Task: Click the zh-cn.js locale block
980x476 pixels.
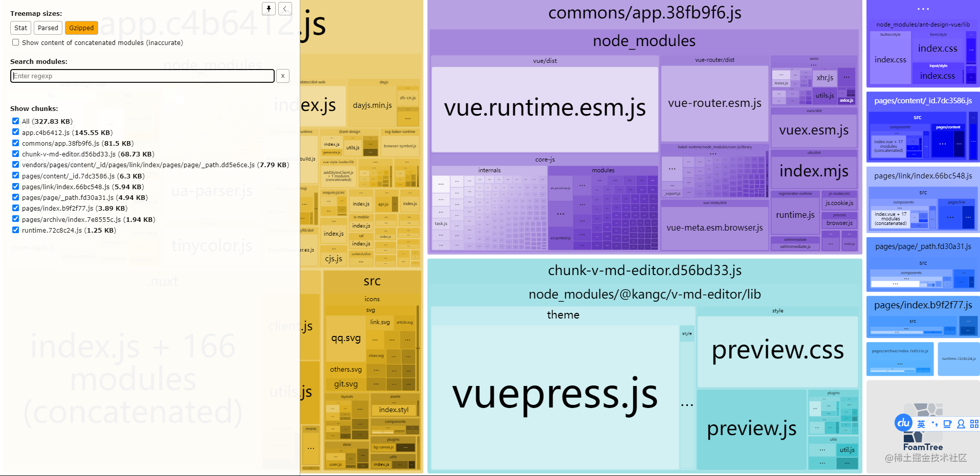Action: tap(408, 98)
